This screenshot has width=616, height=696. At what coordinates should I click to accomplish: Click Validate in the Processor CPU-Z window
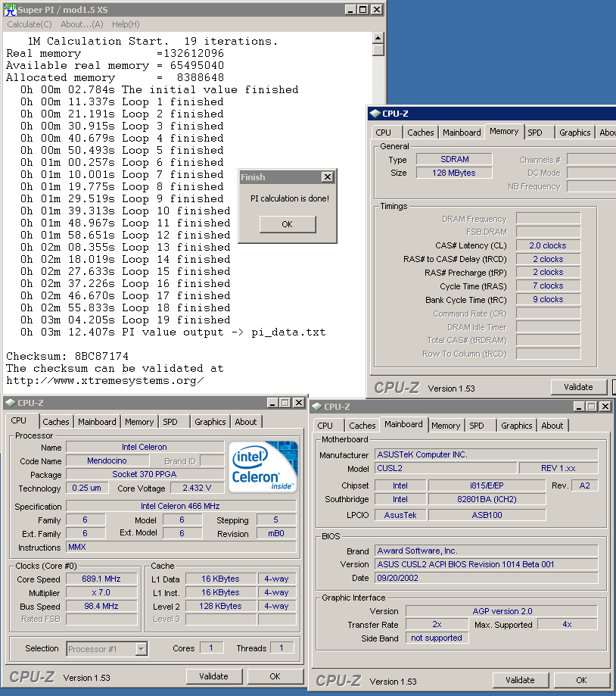point(213,676)
